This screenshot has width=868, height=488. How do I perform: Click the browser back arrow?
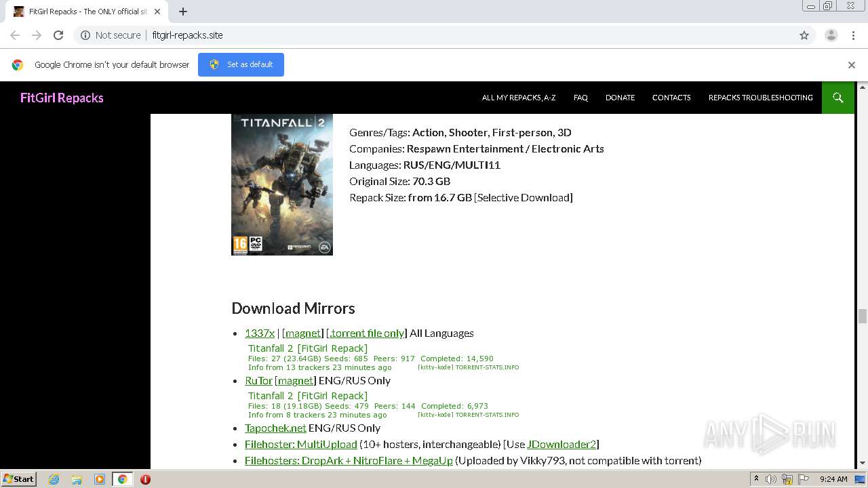(15, 35)
